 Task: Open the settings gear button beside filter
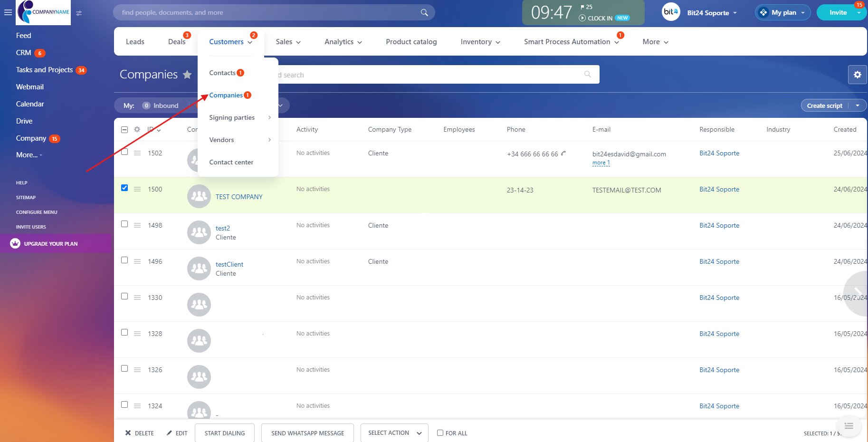tap(857, 75)
